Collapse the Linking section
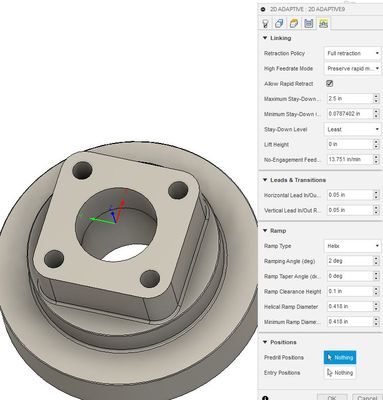This screenshot has height=400, width=383. point(265,38)
